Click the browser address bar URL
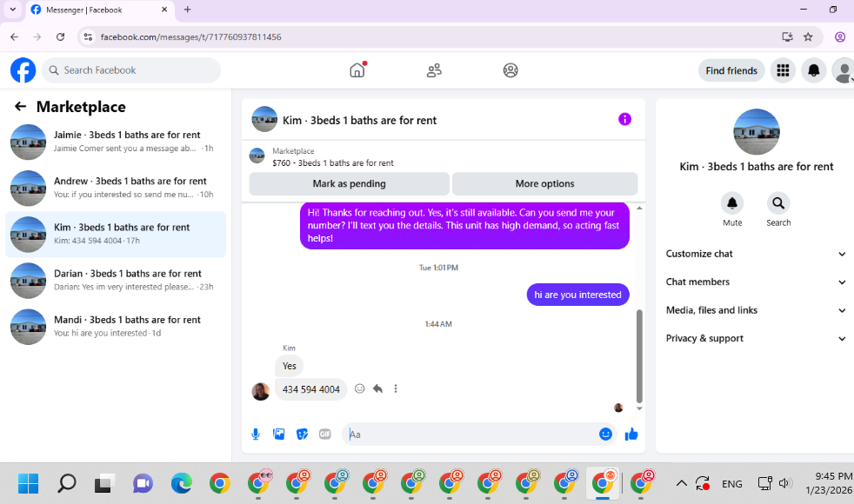The image size is (854, 504). click(x=190, y=37)
